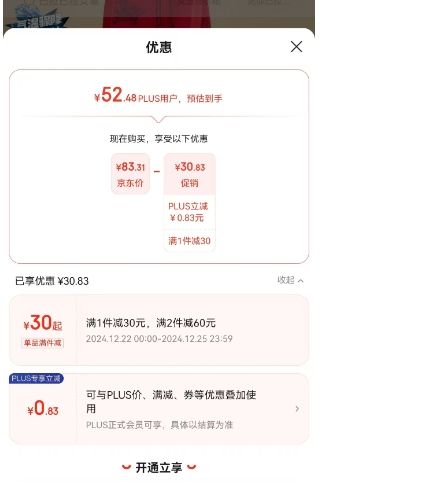The image size is (436, 482).
Task: Tap the PLUS立减 ¥0.83元 entry
Action: [188, 212]
